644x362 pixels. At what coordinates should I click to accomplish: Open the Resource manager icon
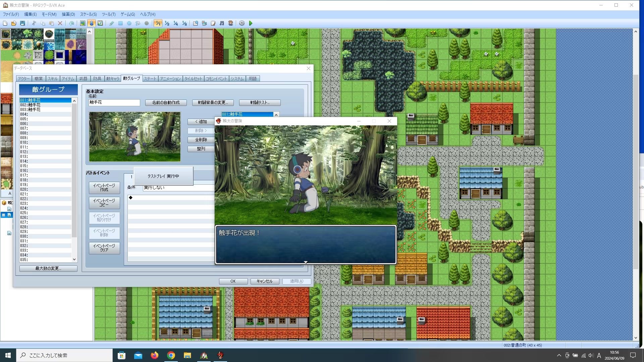click(204, 23)
